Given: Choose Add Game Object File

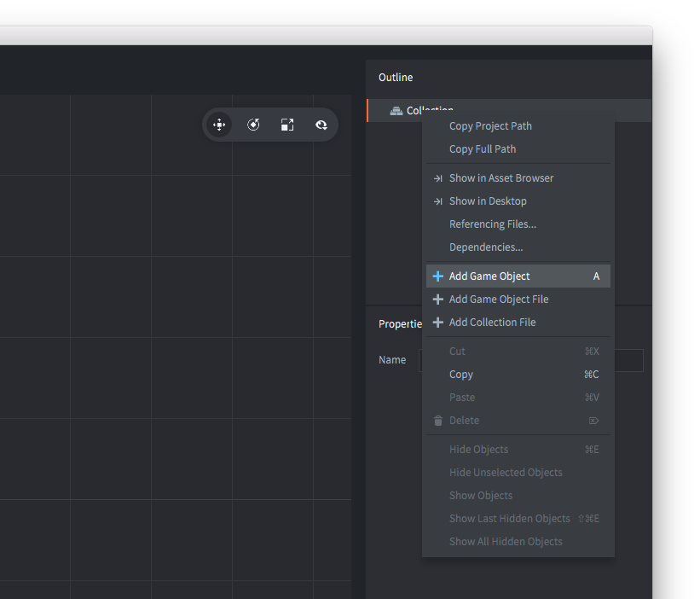Looking at the screenshot, I should click(x=499, y=299).
